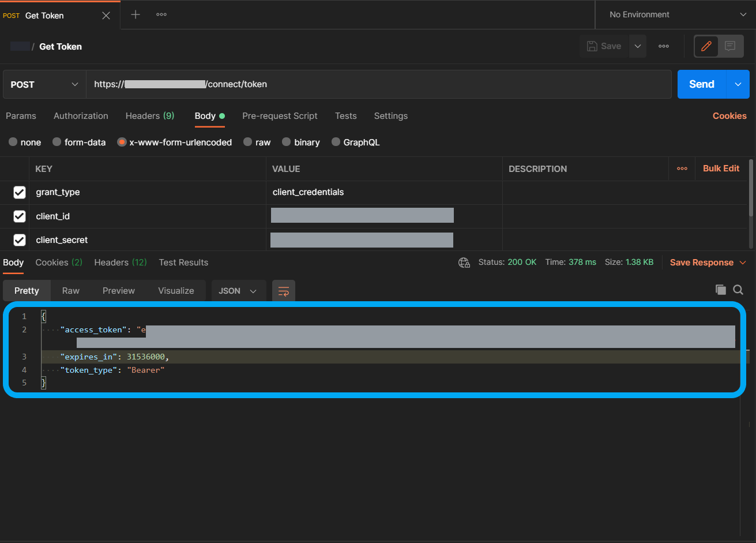The height and width of the screenshot is (543, 756).
Task: Select the Visualize view
Action: coord(176,291)
